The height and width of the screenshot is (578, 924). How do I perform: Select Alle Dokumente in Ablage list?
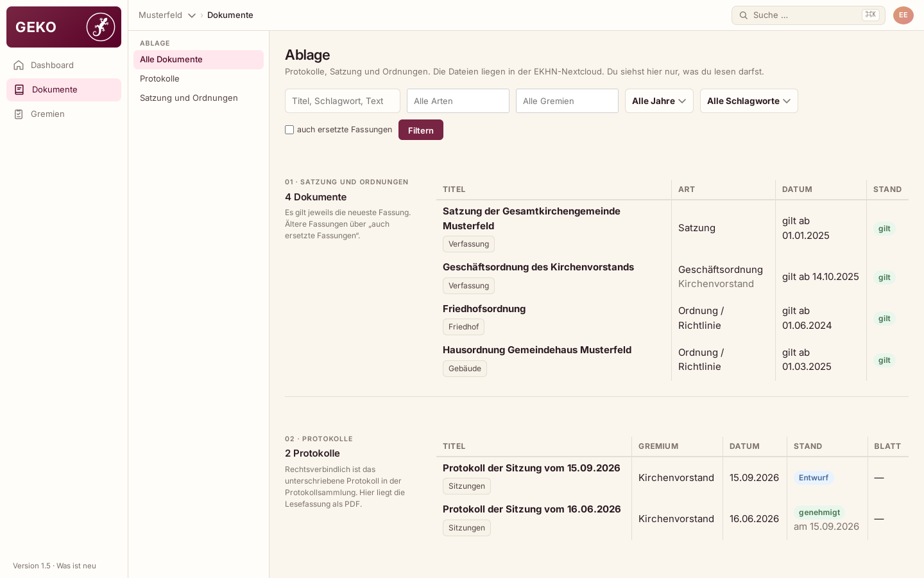click(x=198, y=60)
